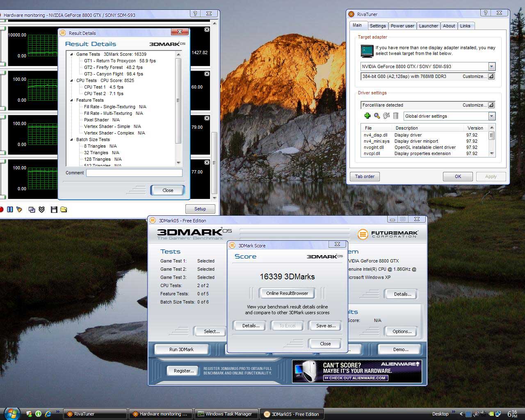
Task: Click the driver file list scroll-down arrow
Action: pos(491,153)
